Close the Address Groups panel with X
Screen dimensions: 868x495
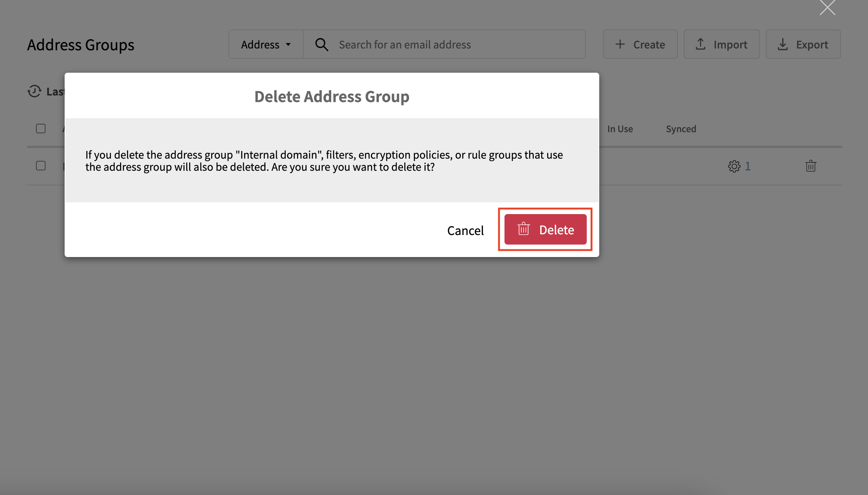(827, 7)
